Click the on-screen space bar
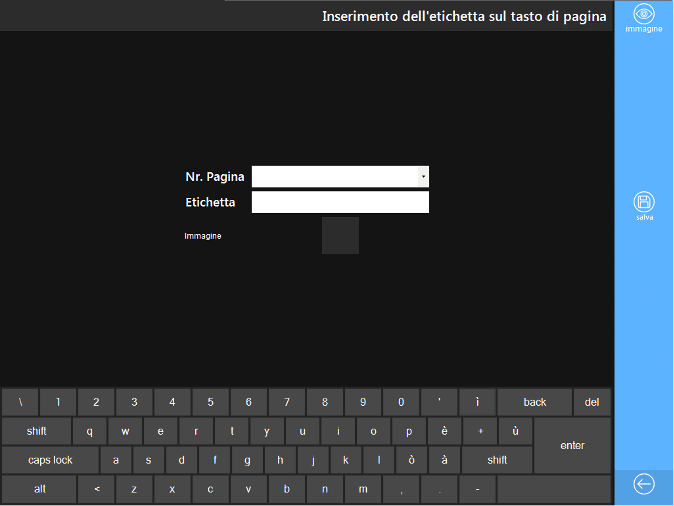Viewport: 674px width, 506px height. [553, 489]
